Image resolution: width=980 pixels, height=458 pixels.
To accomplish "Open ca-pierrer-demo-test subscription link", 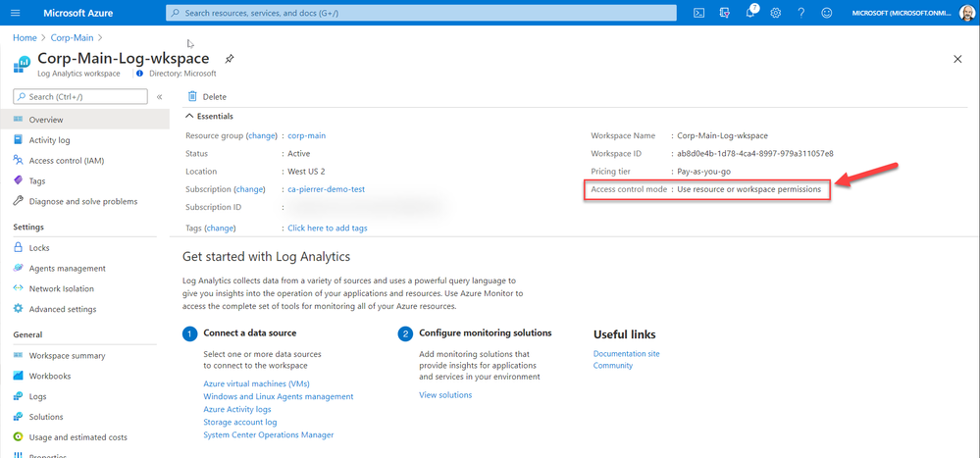I will point(327,188).
